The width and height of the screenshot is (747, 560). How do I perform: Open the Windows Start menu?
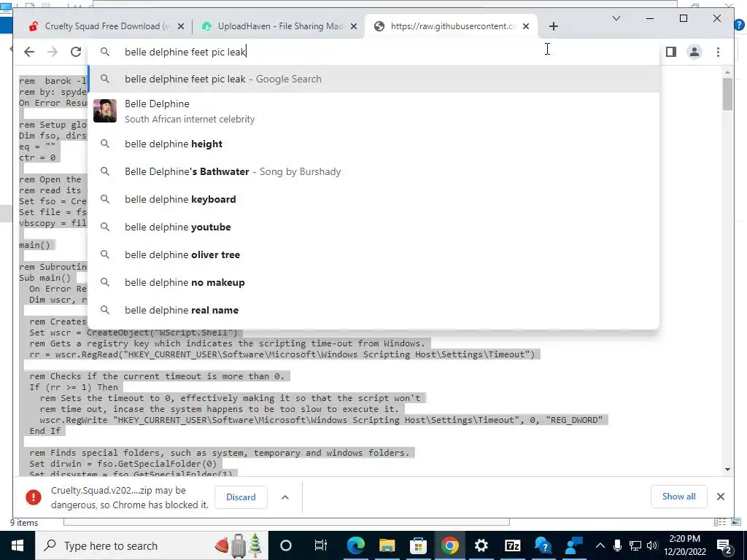tap(18, 545)
